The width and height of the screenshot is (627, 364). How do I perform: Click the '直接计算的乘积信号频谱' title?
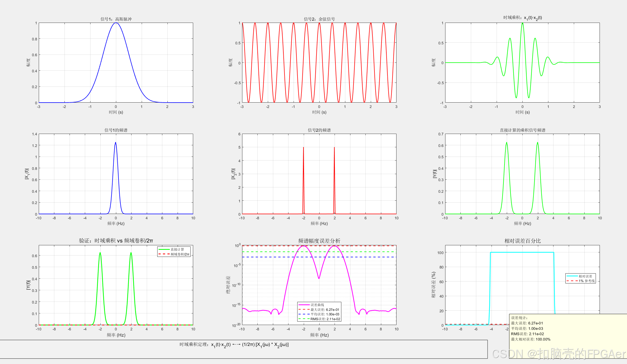pyautogui.click(x=522, y=130)
